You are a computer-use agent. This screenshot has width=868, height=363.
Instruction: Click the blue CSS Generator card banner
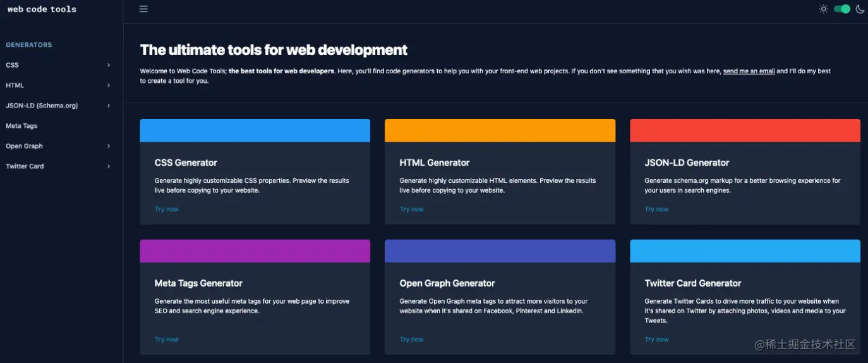[x=255, y=130]
